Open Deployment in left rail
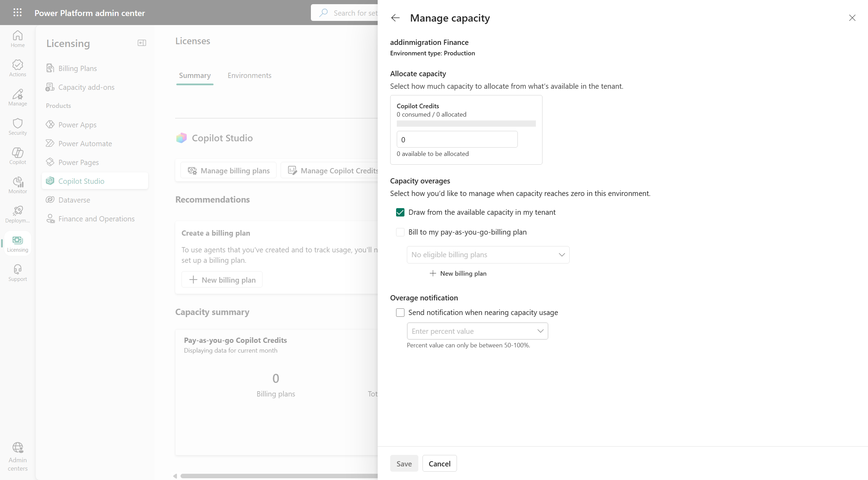 [x=17, y=214]
